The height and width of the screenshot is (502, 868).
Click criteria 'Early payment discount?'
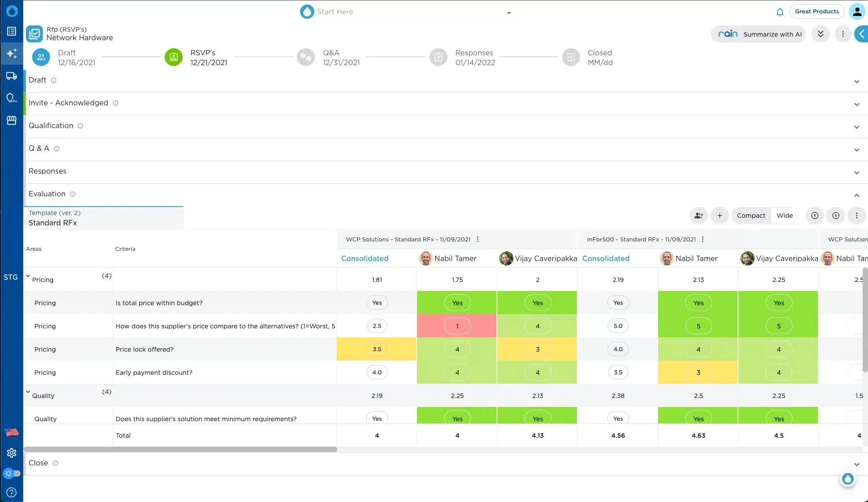pos(154,373)
